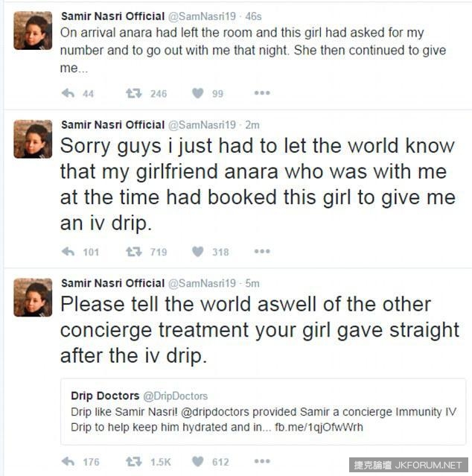Open the 5m timestamp of the bottom tweet
The width and height of the screenshot is (472, 476).
253,283
